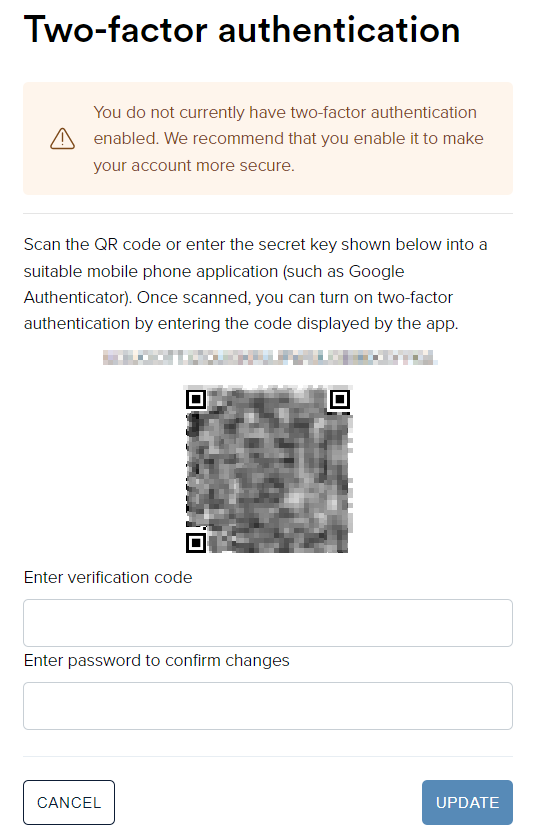Image resolution: width=540 pixels, height=834 pixels.
Task: Click the 'Enter verification code' label
Action: click(108, 577)
